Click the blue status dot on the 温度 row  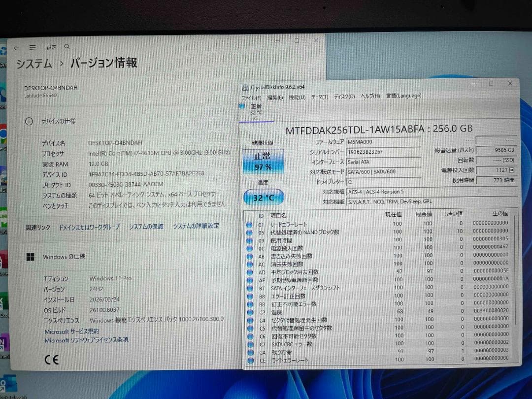pos(249,312)
